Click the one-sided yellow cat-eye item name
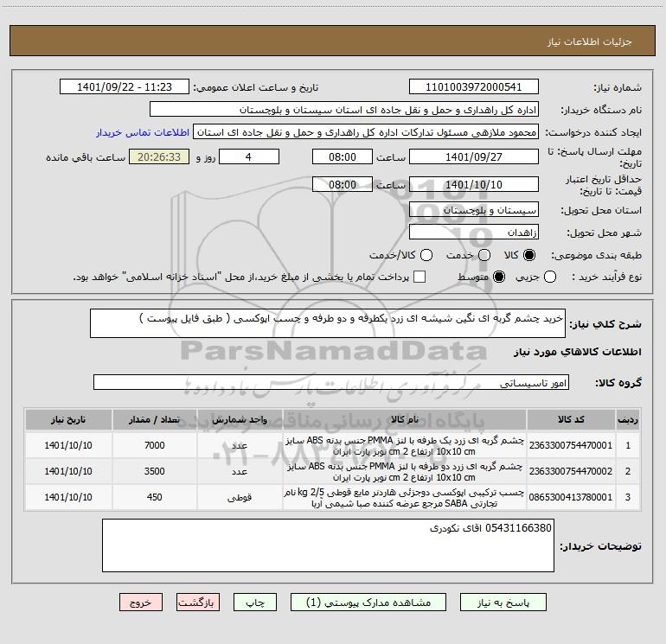666x644 pixels. [404, 446]
